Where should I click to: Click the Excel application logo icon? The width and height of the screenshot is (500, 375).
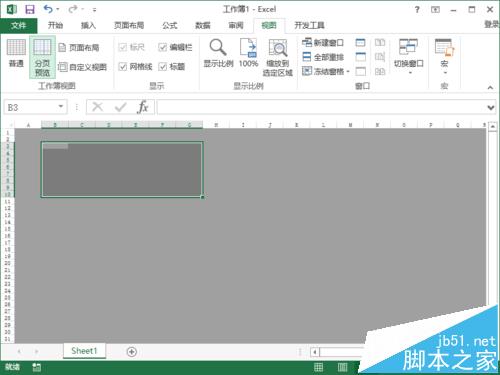tap(12, 9)
